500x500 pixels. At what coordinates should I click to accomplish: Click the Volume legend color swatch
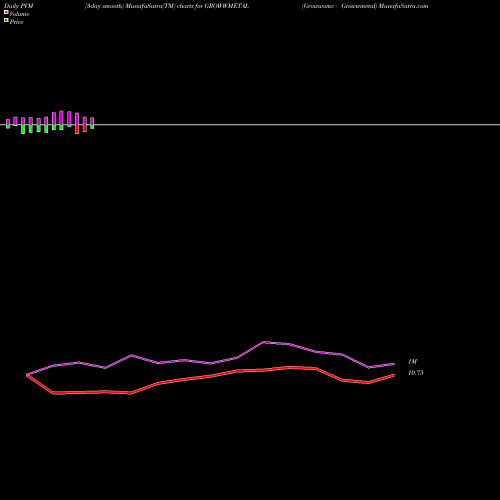pos(6,12)
